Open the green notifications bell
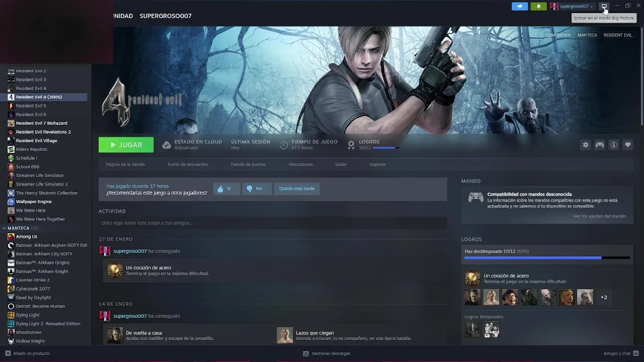Viewport: 644px width, 362px height. point(538,6)
